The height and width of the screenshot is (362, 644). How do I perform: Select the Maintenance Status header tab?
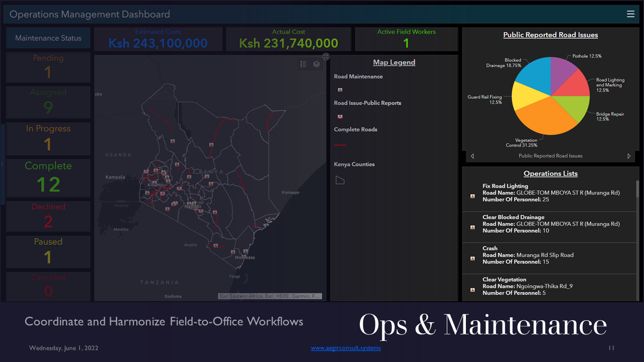pos(48,38)
